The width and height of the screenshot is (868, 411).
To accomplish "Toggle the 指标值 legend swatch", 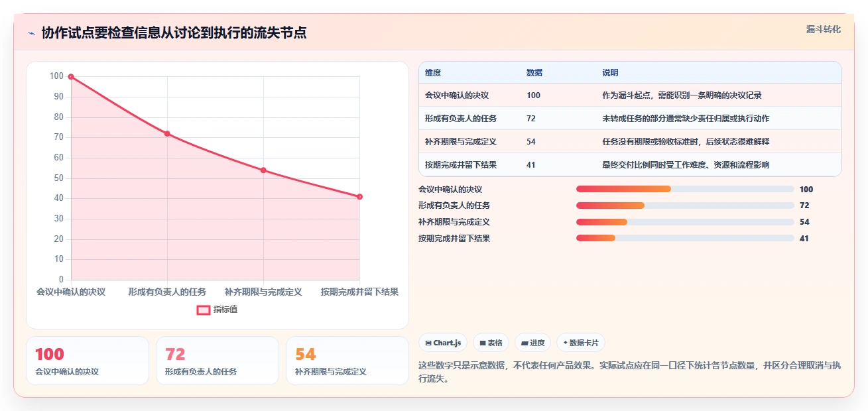I will click(x=204, y=310).
